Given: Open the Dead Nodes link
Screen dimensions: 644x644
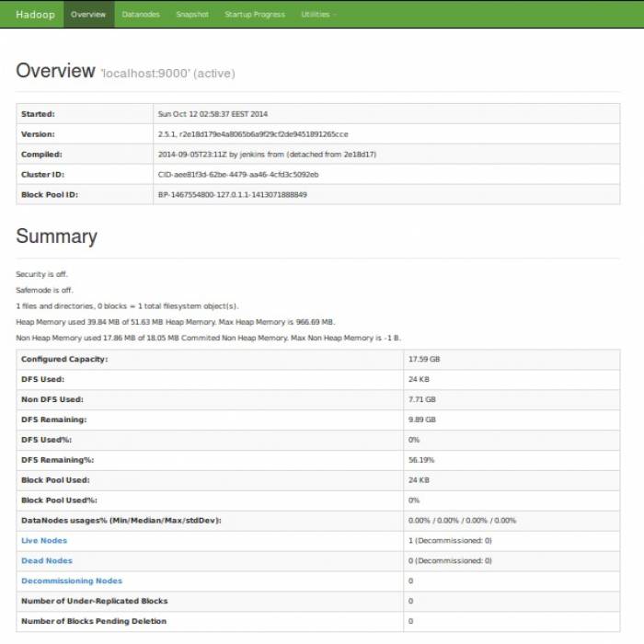Looking at the screenshot, I should click(x=47, y=560).
